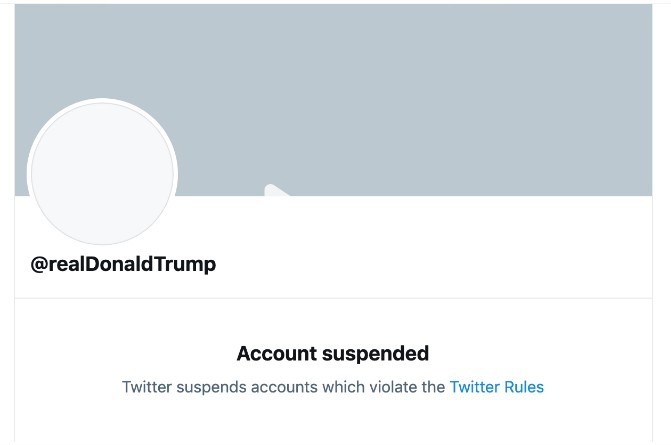The width and height of the screenshot is (671, 445).
Task: Click the blank profile avatar circle
Action: pyautogui.click(x=102, y=173)
